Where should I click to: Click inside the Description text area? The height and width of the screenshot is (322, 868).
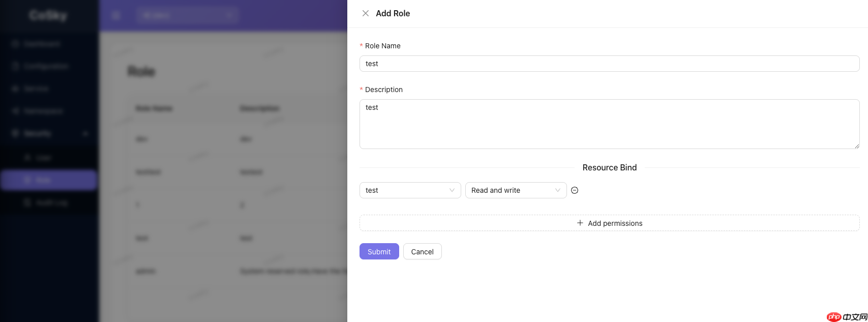coord(609,124)
